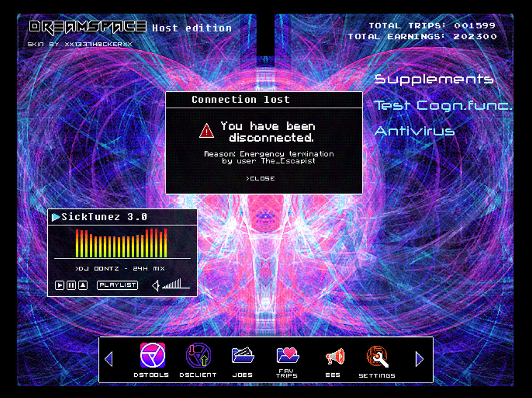Click the red warning triangle icon
The width and height of the screenshot is (532, 398).
point(206,131)
